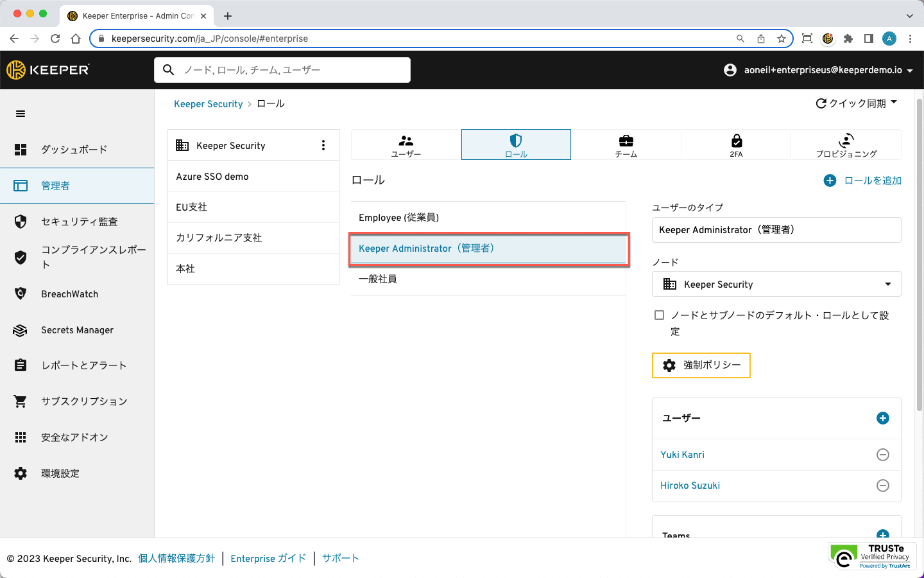Open Secrets Manager in the sidebar
The width and height of the screenshot is (924, 578).
click(x=77, y=330)
